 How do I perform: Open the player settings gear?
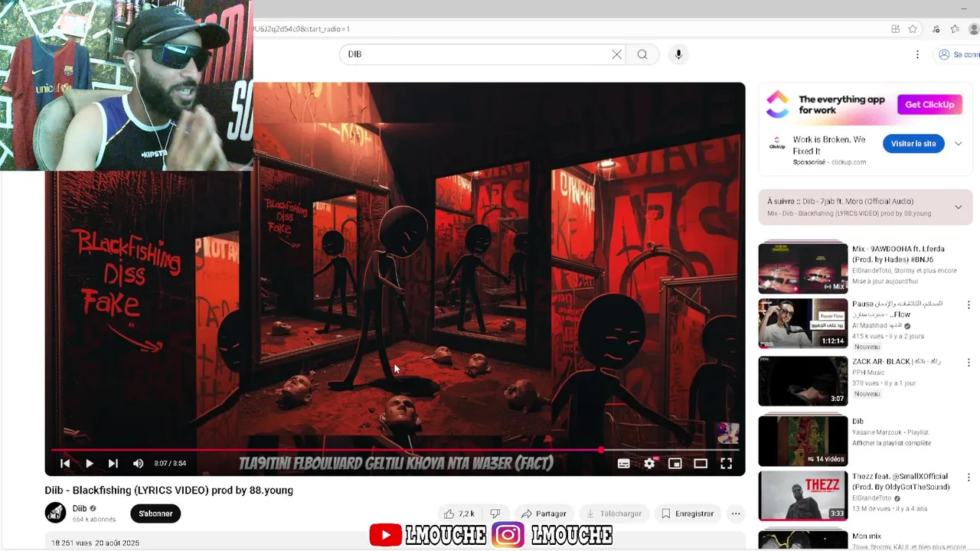[649, 463]
